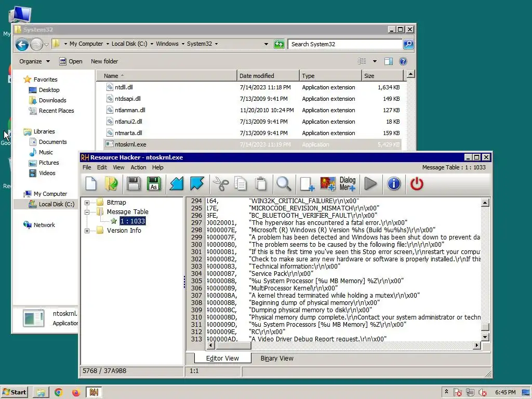Select the 1 : 1033 tree item
This screenshot has width=532, height=399.
point(132,221)
